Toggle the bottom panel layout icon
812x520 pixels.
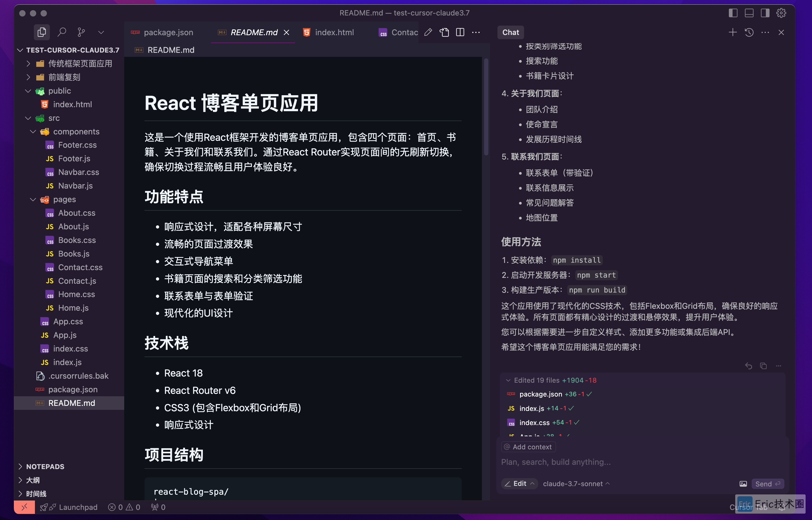749,13
